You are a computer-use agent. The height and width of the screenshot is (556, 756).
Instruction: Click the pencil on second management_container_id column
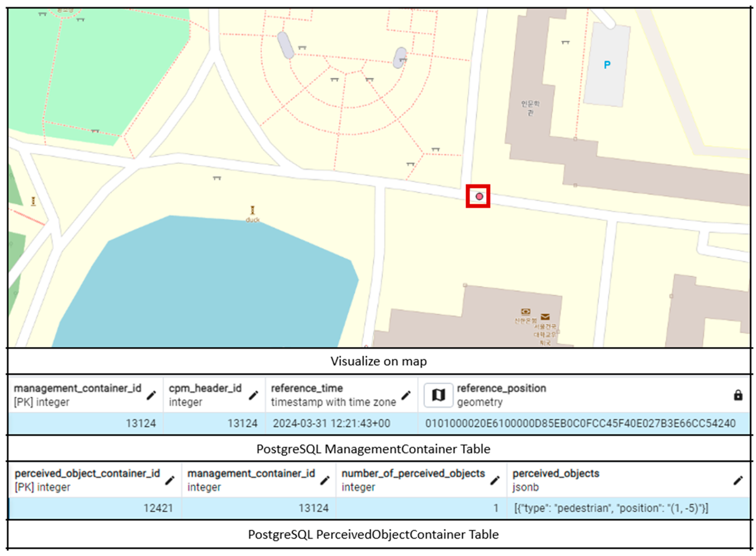(x=325, y=480)
